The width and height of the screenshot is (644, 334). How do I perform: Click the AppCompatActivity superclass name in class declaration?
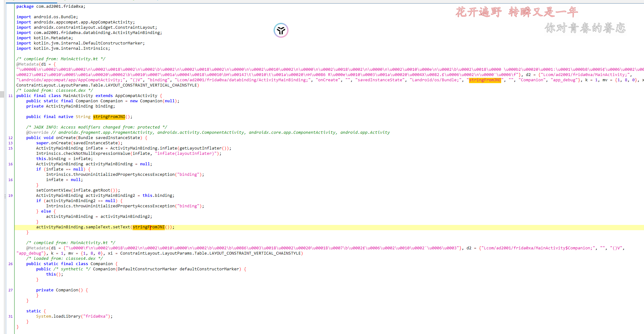[x=136, y=96]
